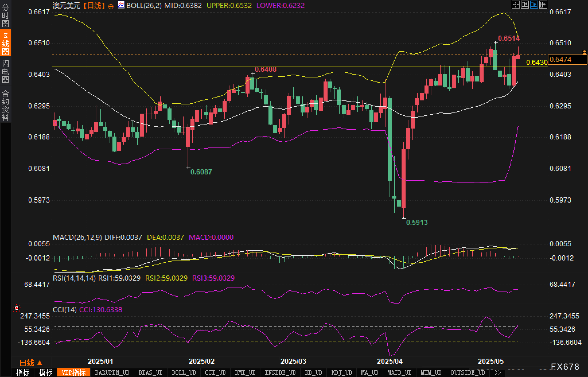588x377 pixels.
Task: Switch to 闪电图 sidebar view
Action: (5, 71)
